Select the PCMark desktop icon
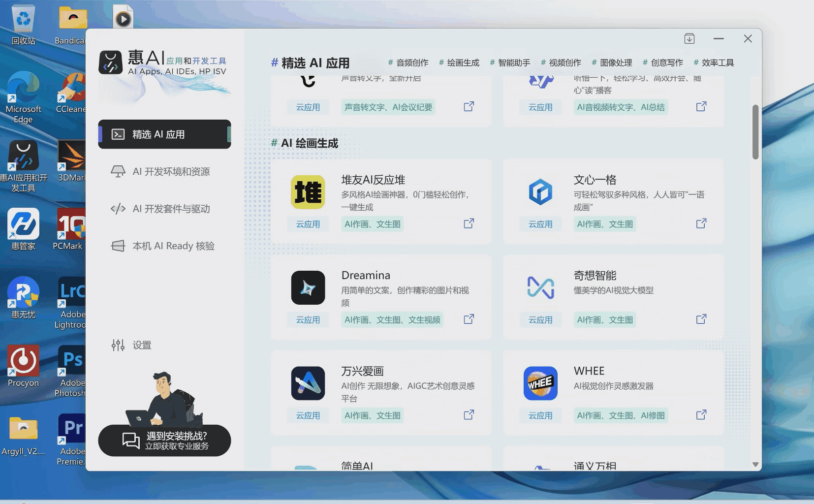The width and height of the screenshot is (814, 504). click(68, 229)
